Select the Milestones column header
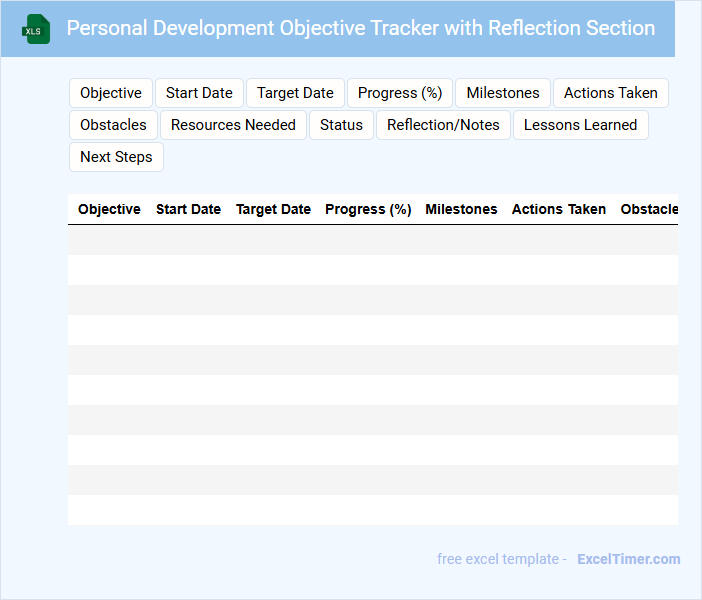The height and width of the screenshot is (600, 702). (461, 210)
